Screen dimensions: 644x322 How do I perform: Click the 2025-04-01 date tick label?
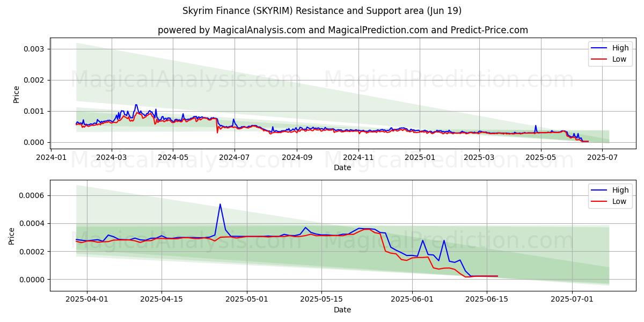coord(87,299)
